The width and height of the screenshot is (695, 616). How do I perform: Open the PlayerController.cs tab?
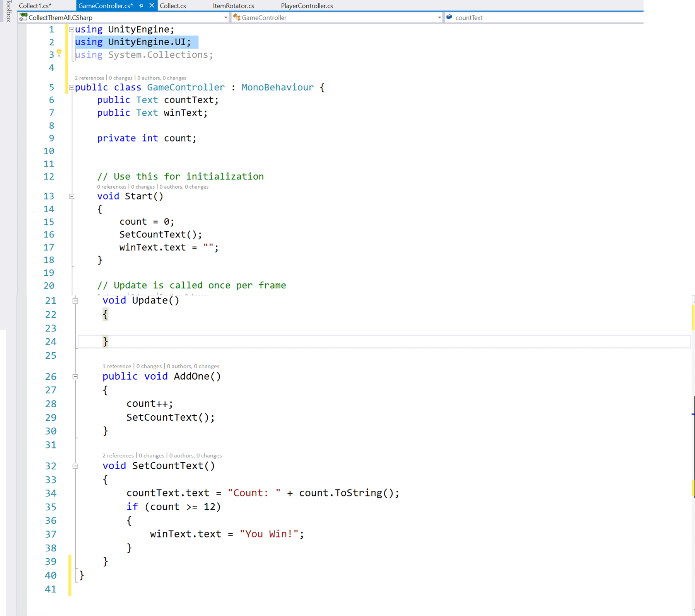pos(307,6)
